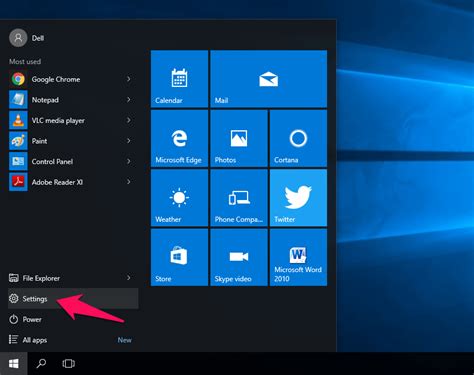Click the Paint palette icon

click(x=18, y=141)
